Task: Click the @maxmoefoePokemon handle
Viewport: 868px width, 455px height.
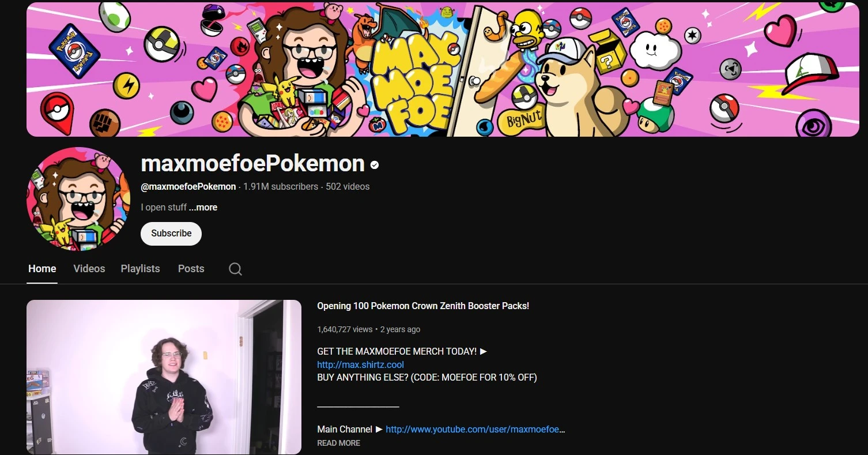Action: pyautogui.click(x=188, y=186)
